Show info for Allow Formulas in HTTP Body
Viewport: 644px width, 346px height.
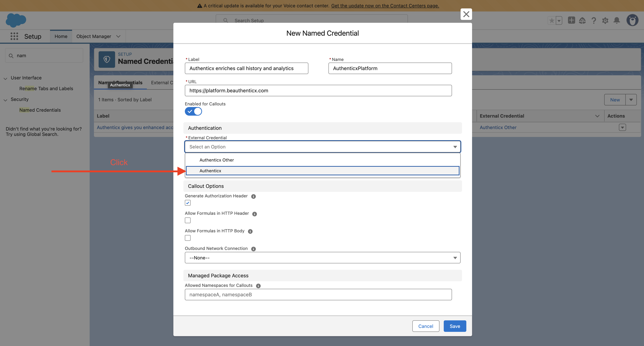[x=250, y=231]
